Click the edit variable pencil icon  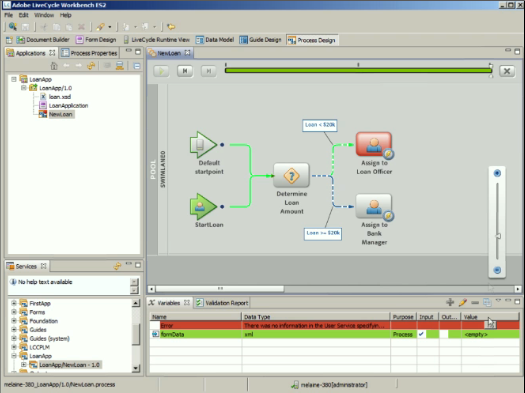(x=462, y=302)
